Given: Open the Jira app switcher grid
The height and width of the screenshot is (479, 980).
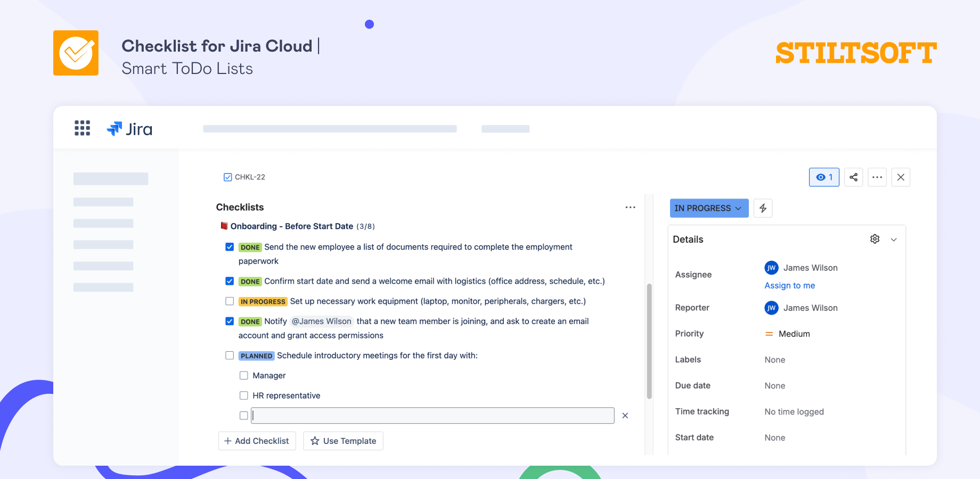Looking at the screenshot, I should coord(82,128).
